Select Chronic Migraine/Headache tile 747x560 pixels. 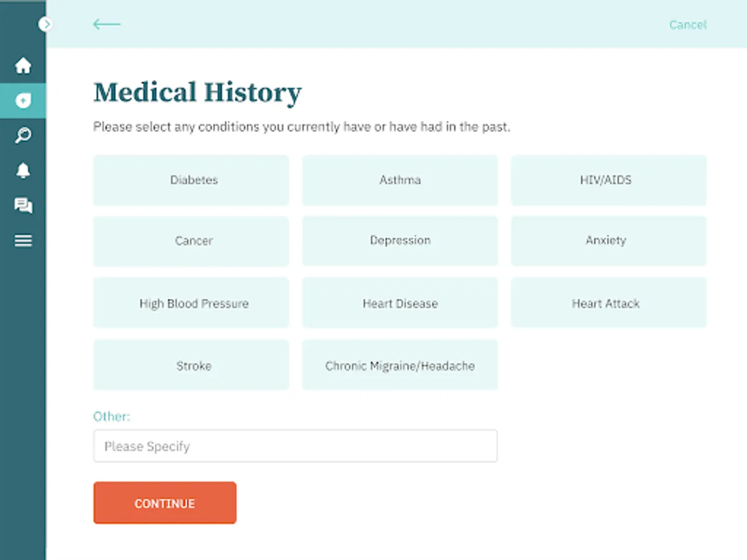point(400,365)
